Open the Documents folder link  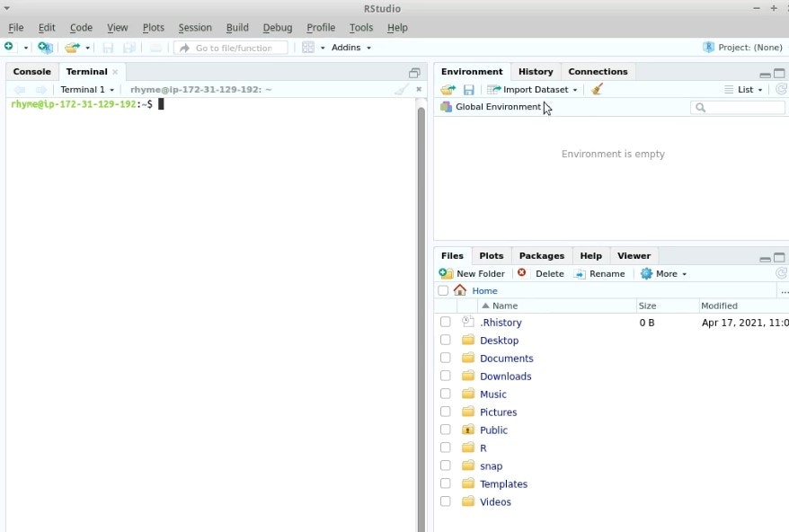tap(506, 359)
